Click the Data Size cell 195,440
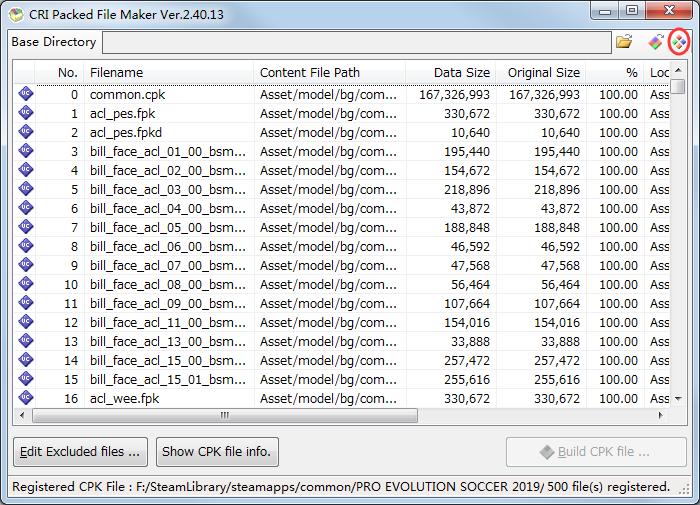This screenshot has height=505, width=700. coord(467,152)
